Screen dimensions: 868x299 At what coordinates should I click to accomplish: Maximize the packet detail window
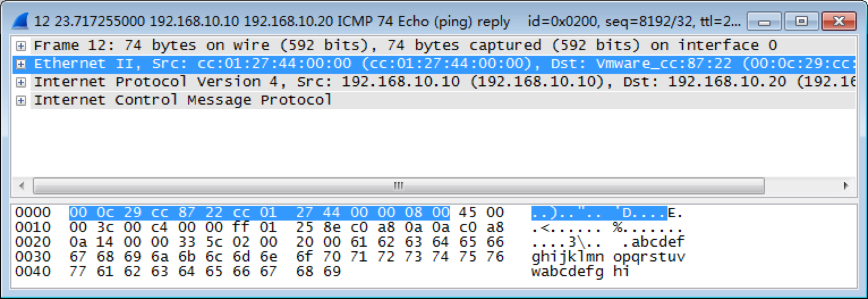pos(802,22)
